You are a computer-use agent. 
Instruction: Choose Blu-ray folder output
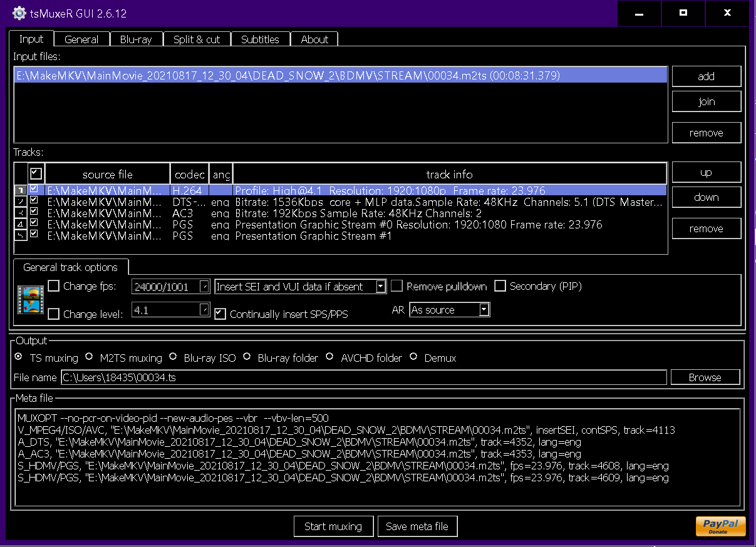point(247,357)
